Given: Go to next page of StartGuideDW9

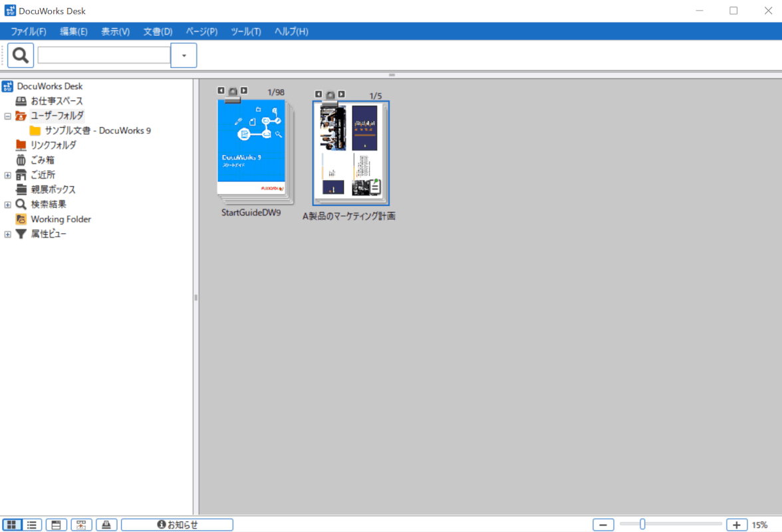Looking at the screenshot, I should point(244,90).
